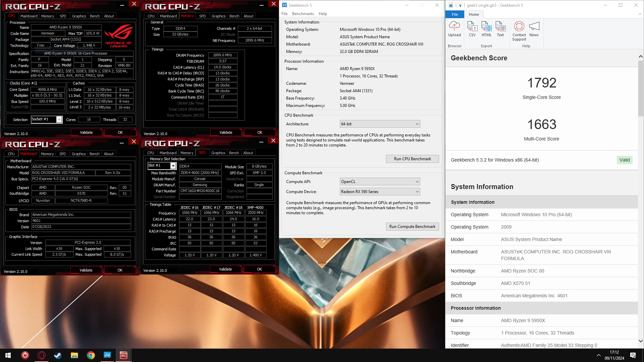Select File tab in results window
The height and width of the screenshot is (362, 644).
pos(455,14)
